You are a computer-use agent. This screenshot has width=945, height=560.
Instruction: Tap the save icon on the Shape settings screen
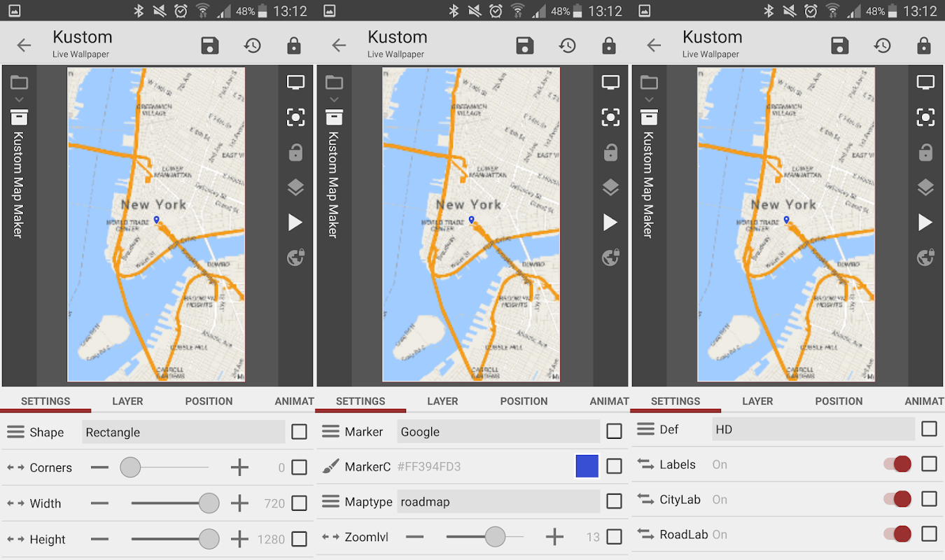[209, 46]
